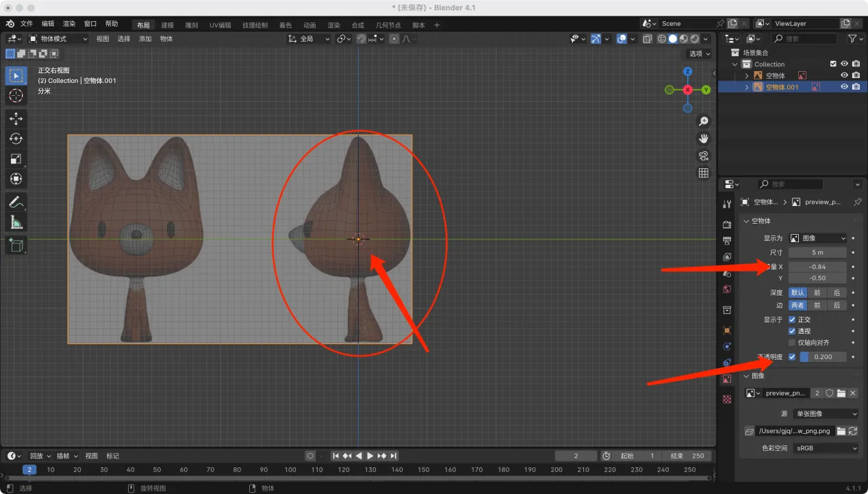The width and height of the screenshot is (868, 494).
Task: Set depth to 前 button
Action: (x=817, y=292)
